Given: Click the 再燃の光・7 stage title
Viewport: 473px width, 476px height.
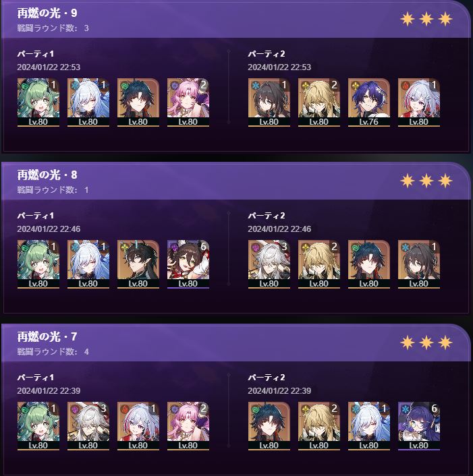Looking at the screenshot, I should [47, 336].
